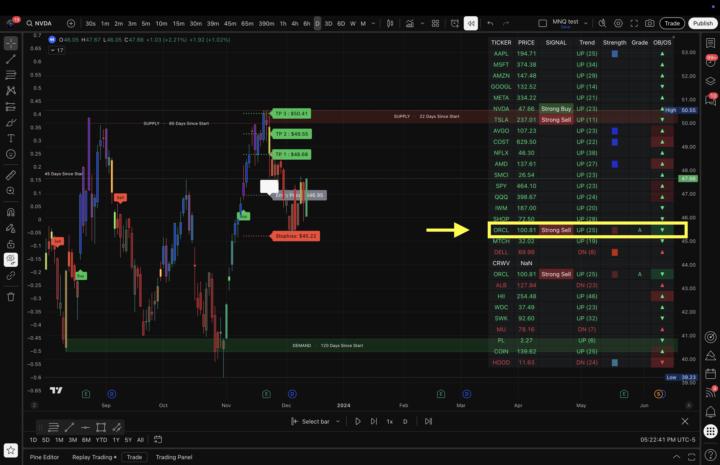Take a chart snapshot with the camera
The height and width of the screenshot is (465, 720).
click(x=649, y=23)
